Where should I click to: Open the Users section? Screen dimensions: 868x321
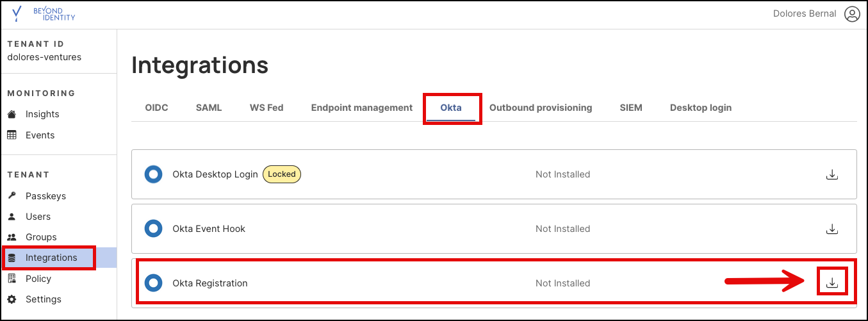click(38, 217)
